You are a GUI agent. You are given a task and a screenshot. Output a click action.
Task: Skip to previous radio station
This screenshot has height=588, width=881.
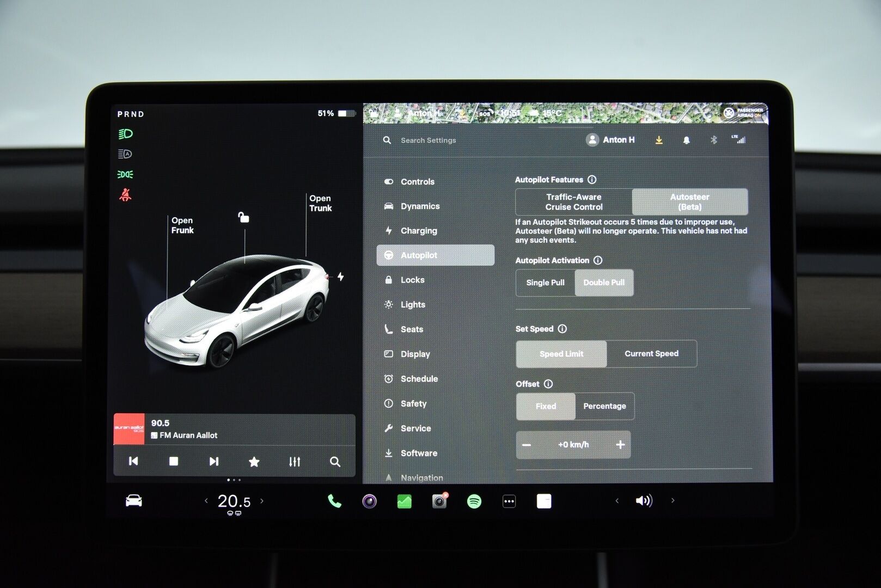[x=133, y=462]
